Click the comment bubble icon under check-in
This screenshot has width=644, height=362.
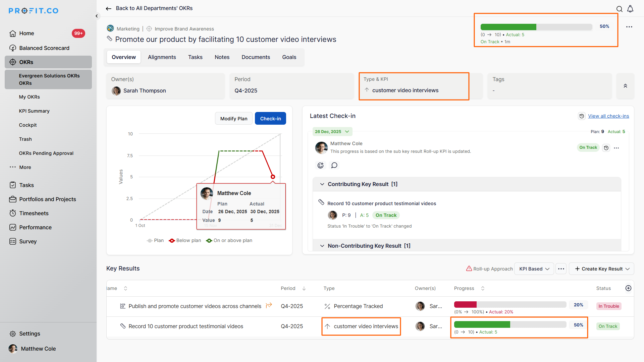point(334,165)
